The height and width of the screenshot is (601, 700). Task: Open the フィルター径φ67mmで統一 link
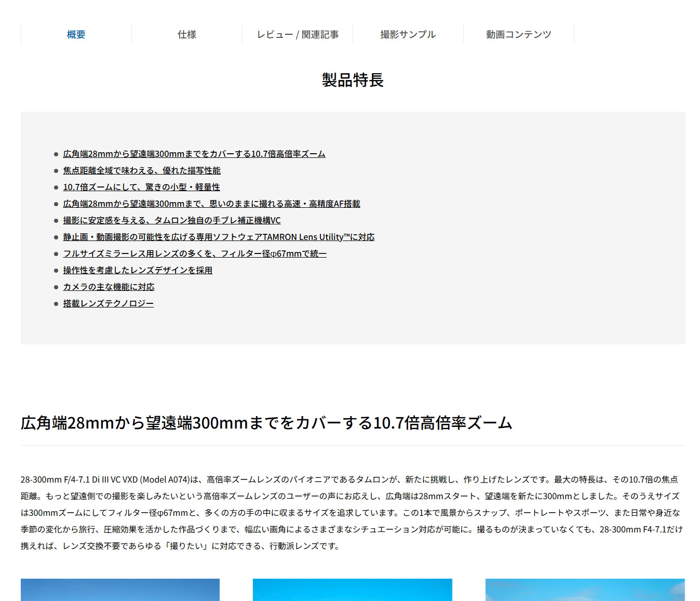click(x=195, y=253)
